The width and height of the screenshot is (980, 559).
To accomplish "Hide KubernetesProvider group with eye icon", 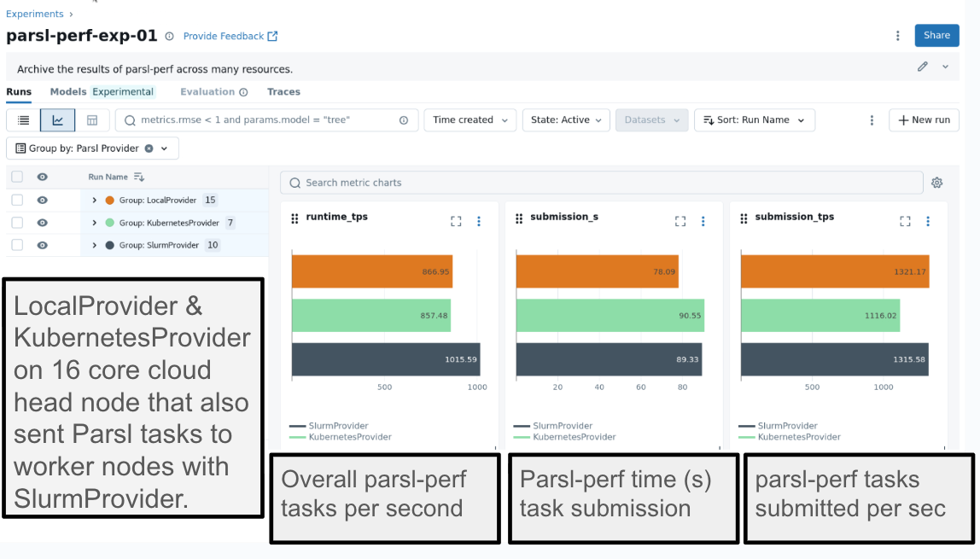I will click(43, 223).
